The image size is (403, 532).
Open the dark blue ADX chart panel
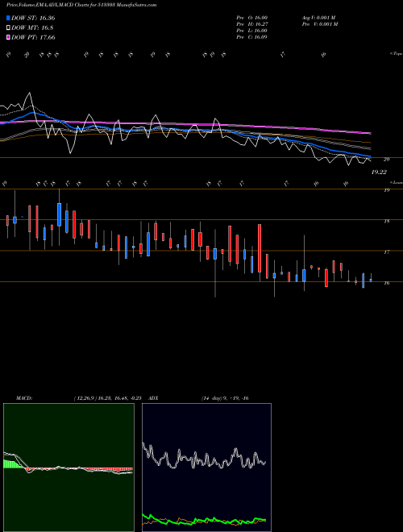[x=206, y=468]
